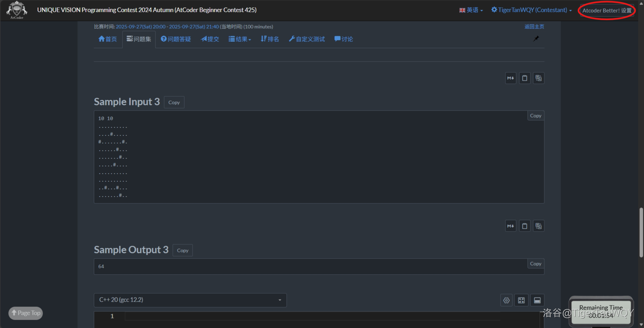Image resolution: width=644 pixels, height=328 pixels.
Task: Toggle the pin icon on the navigation bar
Action: point(536,39)
